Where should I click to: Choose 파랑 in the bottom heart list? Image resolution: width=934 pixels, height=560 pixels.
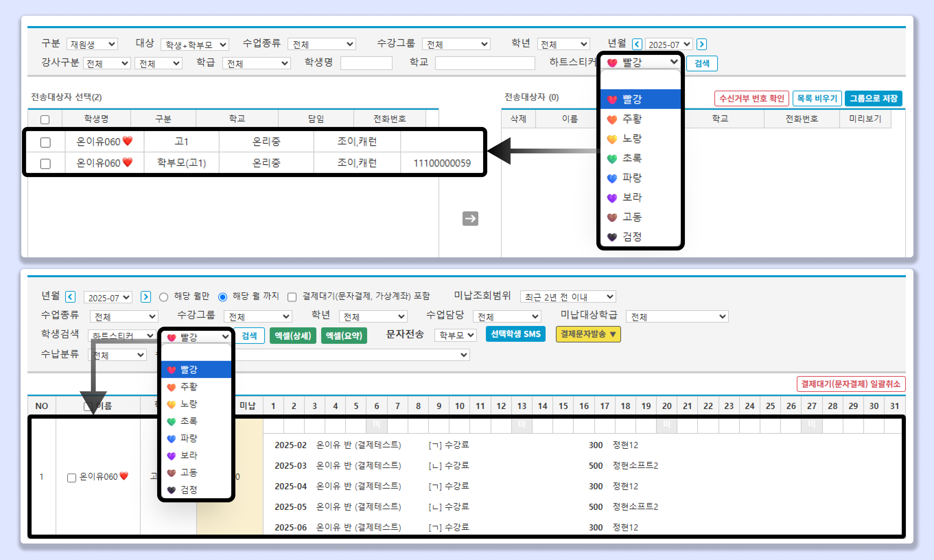click(x=189, y=439)
